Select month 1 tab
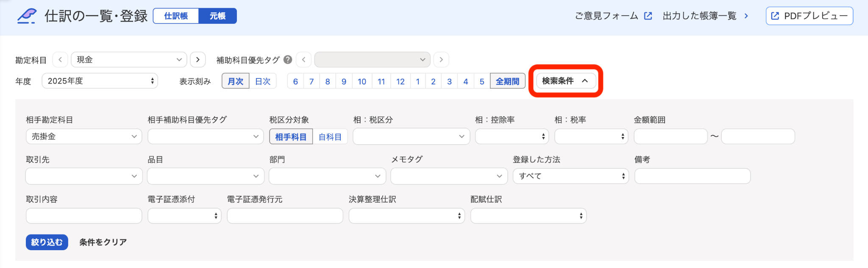This screenshot has width=868, height=268. [418, 81]
